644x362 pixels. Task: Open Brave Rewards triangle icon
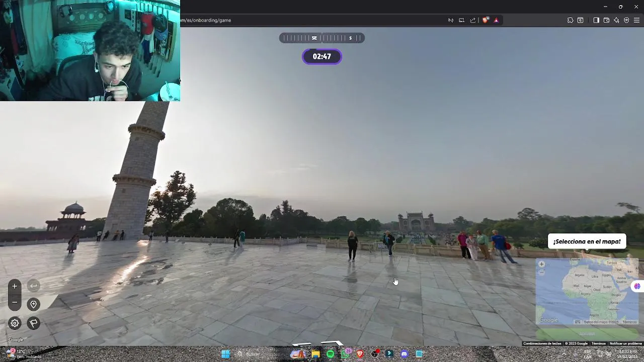point(496,20)
